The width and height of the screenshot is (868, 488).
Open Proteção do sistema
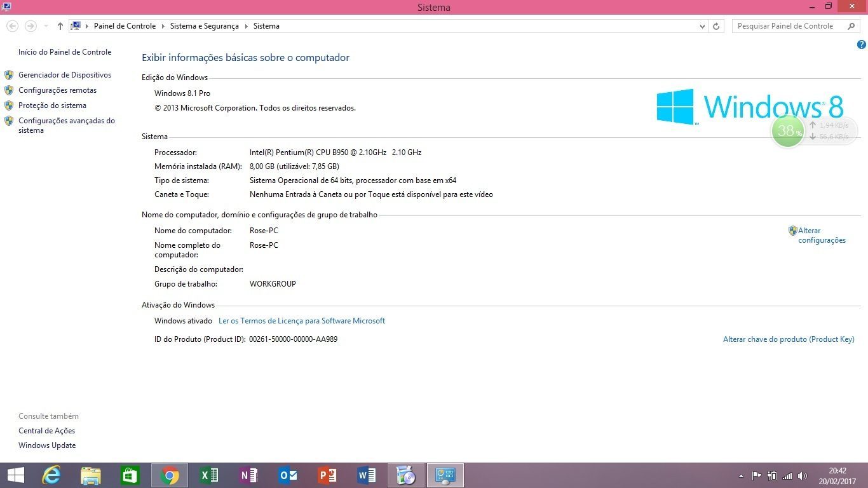tap(52, 105)
